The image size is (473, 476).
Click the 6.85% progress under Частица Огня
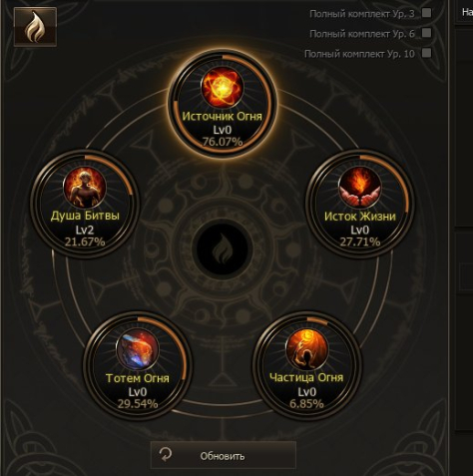coord(306,404)
